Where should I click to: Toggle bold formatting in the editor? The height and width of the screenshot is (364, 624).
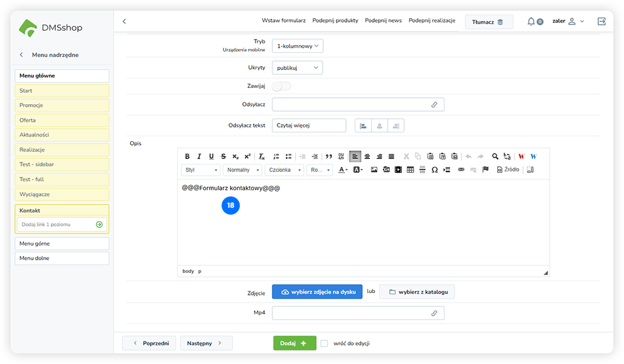pos(187,156)
